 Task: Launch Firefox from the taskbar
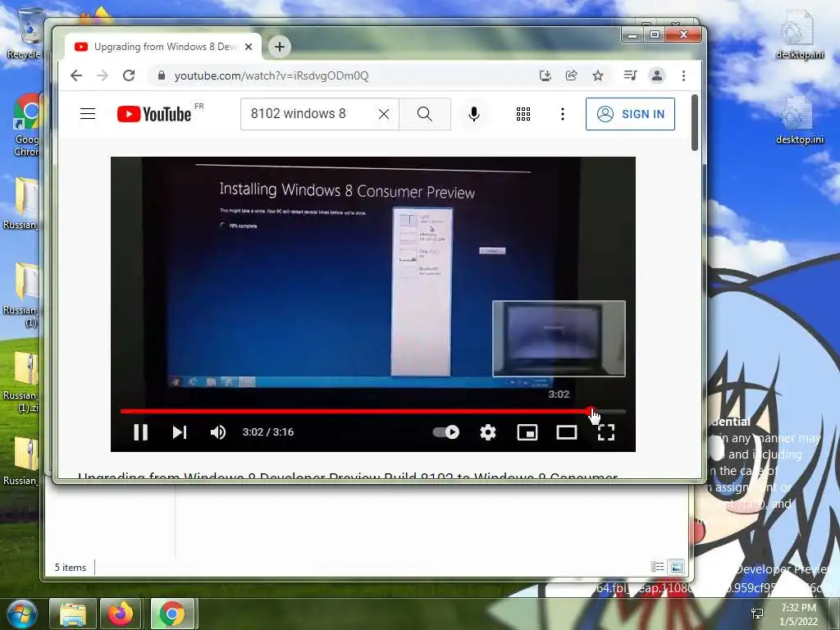click(121, 614)
